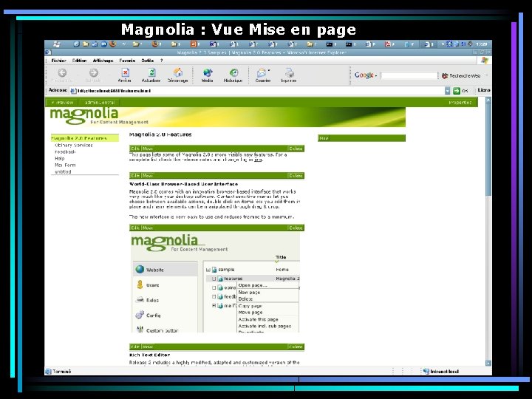Screen dimensions: 532x399
Task: Click the adminCentral button
Action: (x=100, y=102)
